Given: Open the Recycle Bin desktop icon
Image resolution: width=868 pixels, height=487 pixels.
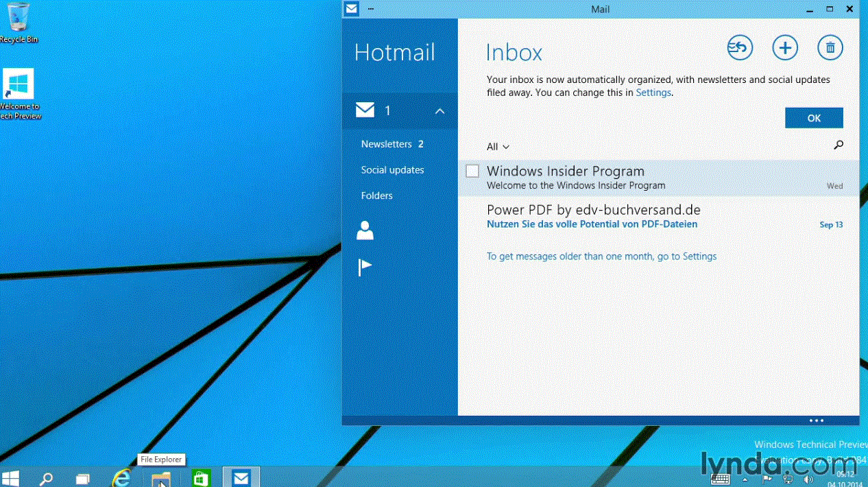Looking at the screenshot, I should [x=19, y=23].
